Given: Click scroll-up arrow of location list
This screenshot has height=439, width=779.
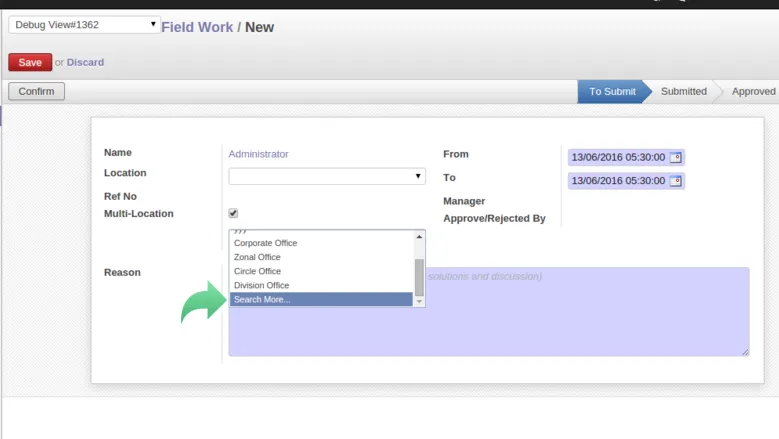Looking at the screenshot, I should click(419, 237).
